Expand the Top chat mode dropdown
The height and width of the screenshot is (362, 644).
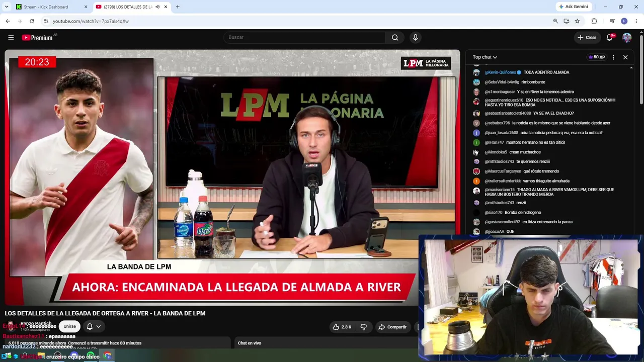tap(485, 57)
